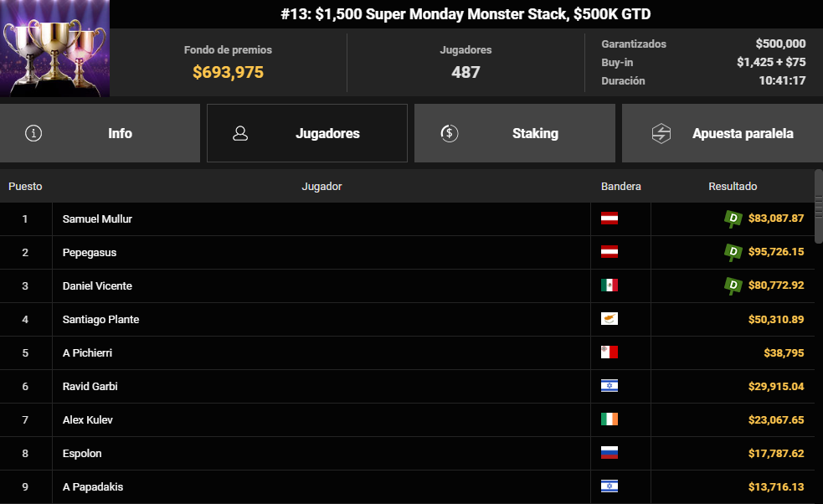The height and width of the screenshot is (504, 823).
Task: Open the Apuesta paralela tab
Action: pos(723,133)
